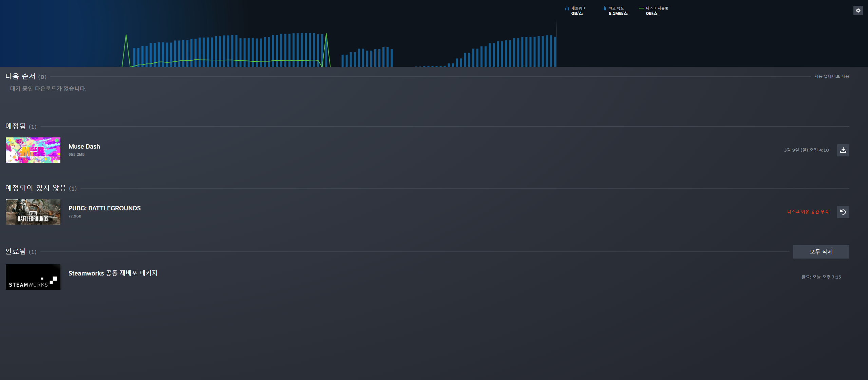Click the green disk usage legend line

point(641,8)
